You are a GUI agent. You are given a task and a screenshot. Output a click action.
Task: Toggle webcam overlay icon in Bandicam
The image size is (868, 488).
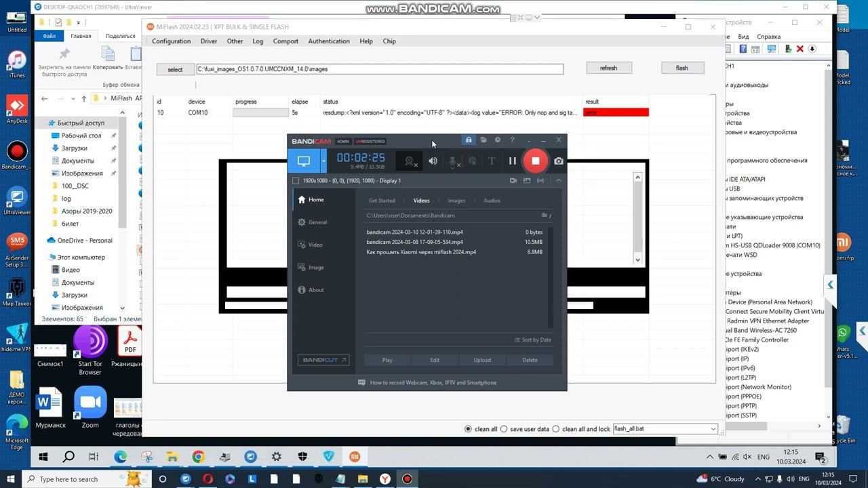click(x=410, y=161)
